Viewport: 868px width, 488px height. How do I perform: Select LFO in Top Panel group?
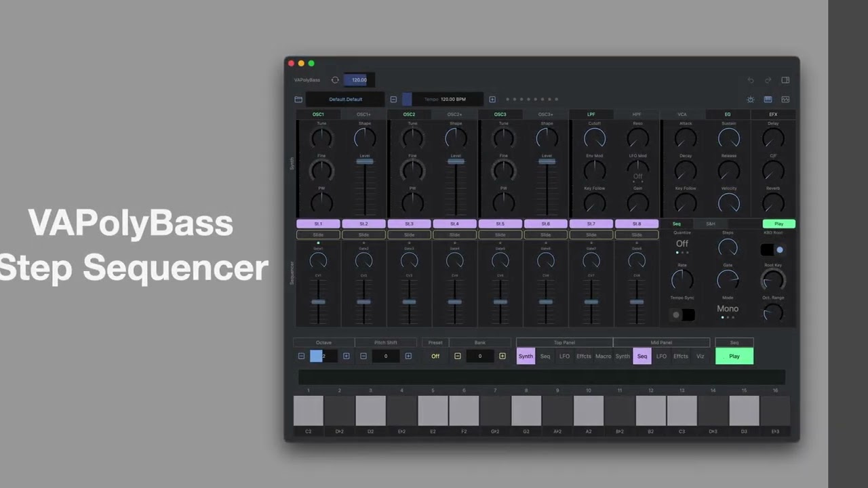tap(564, 356)
